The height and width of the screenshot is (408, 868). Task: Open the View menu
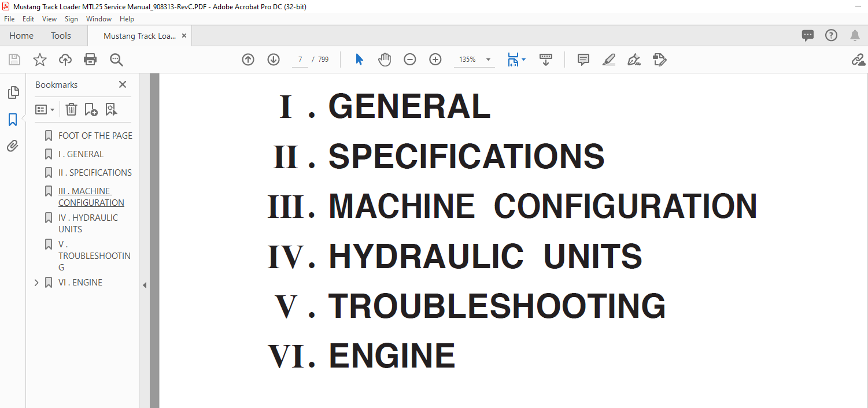tap(50, 19)
